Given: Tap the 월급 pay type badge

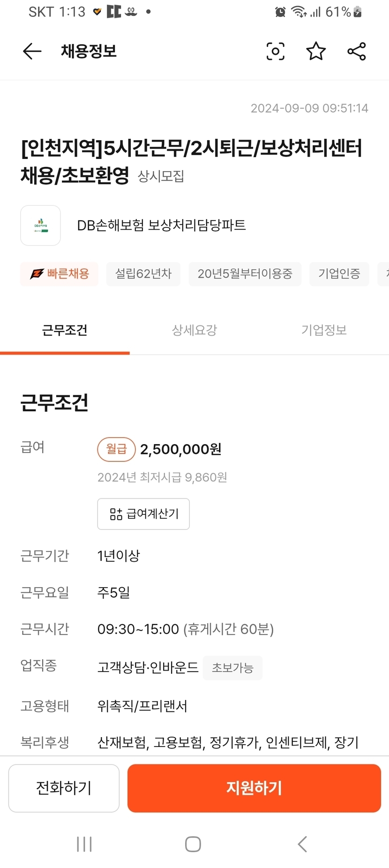Looking at the screenshot, I should click(x=116, y=449).
